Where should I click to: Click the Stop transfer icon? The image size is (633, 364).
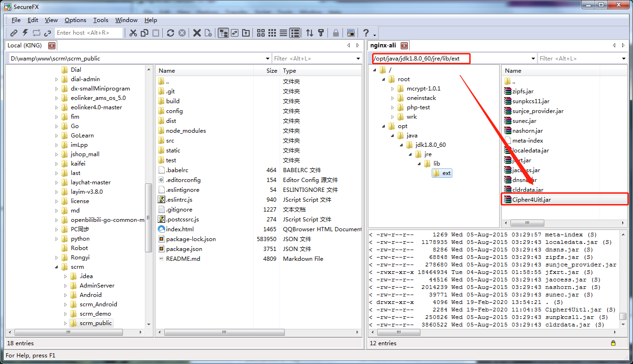pos(182,33)
